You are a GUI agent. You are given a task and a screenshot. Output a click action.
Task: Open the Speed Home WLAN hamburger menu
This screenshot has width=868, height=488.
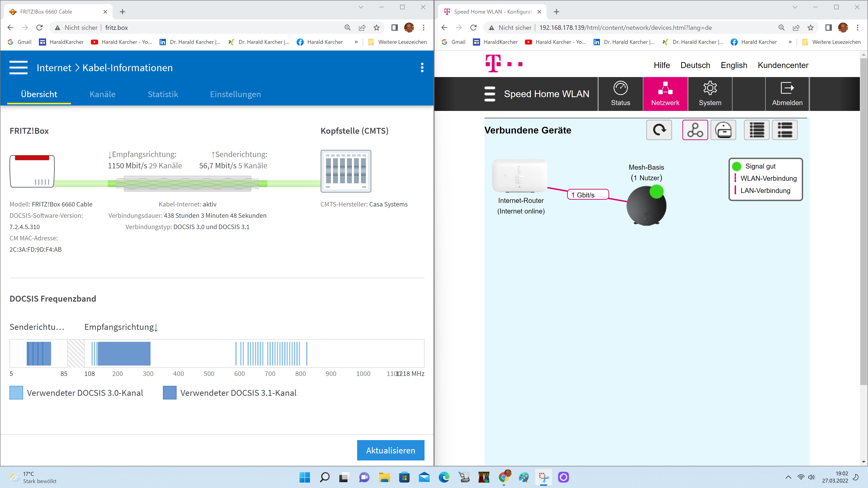pyautogui.click(x=490, y=94)
